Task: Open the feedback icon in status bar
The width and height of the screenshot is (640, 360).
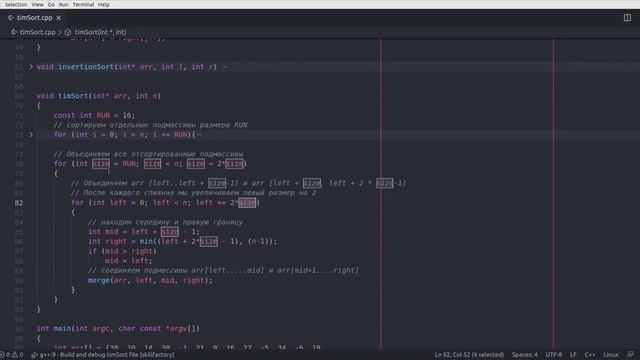Action: click(x=631, y=355)
